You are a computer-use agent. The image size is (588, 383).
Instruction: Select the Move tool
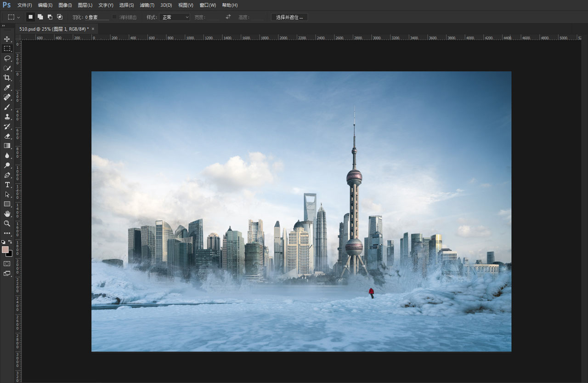click(x=7, y=39)
